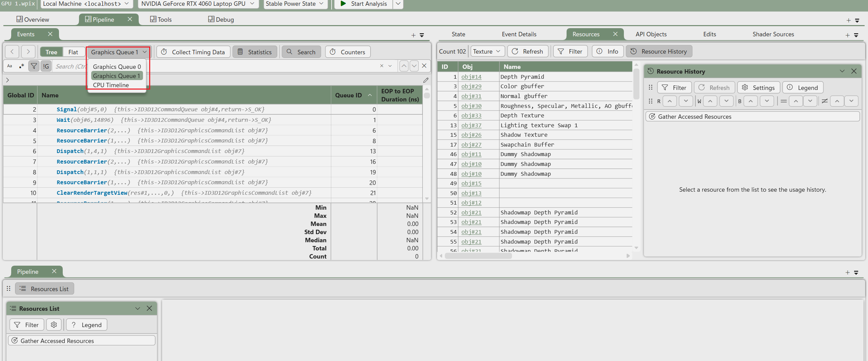Open Counters from the Events toolbar
The height and width of the screenshot is (361, 868).
(348, 52)
